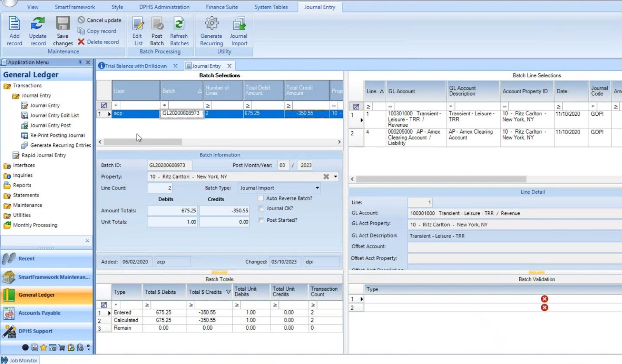
Task: Click the Batch ID input field
Action: click(x=169, y=165)
